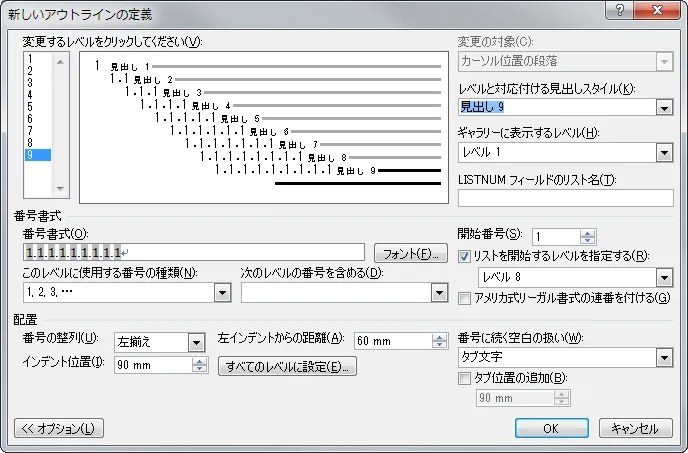Click the help question mark button
Viewport: 688px width, 453px height.
point(619,11)
